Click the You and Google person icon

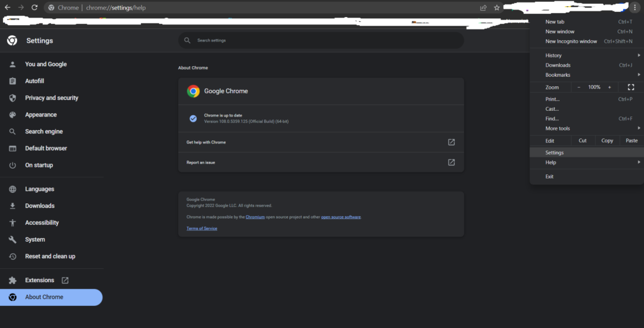pyautogui.click(x=13, y=64)
